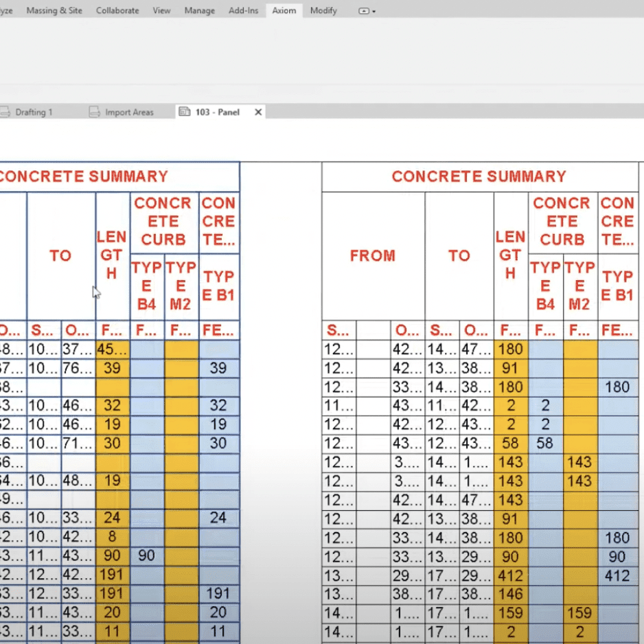Open the Import Areas view tab
The height and width of the screenshot is (644, 644).
pos(128,111)
